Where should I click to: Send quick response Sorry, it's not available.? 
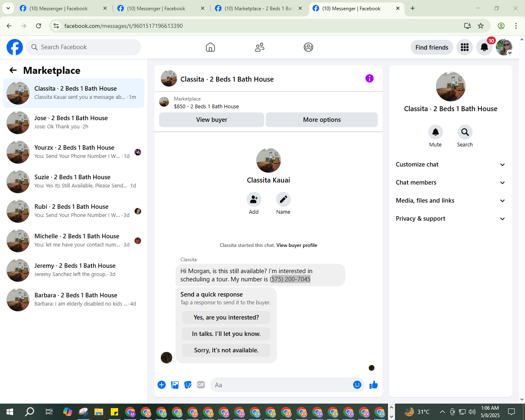click(x=226, y=350)
